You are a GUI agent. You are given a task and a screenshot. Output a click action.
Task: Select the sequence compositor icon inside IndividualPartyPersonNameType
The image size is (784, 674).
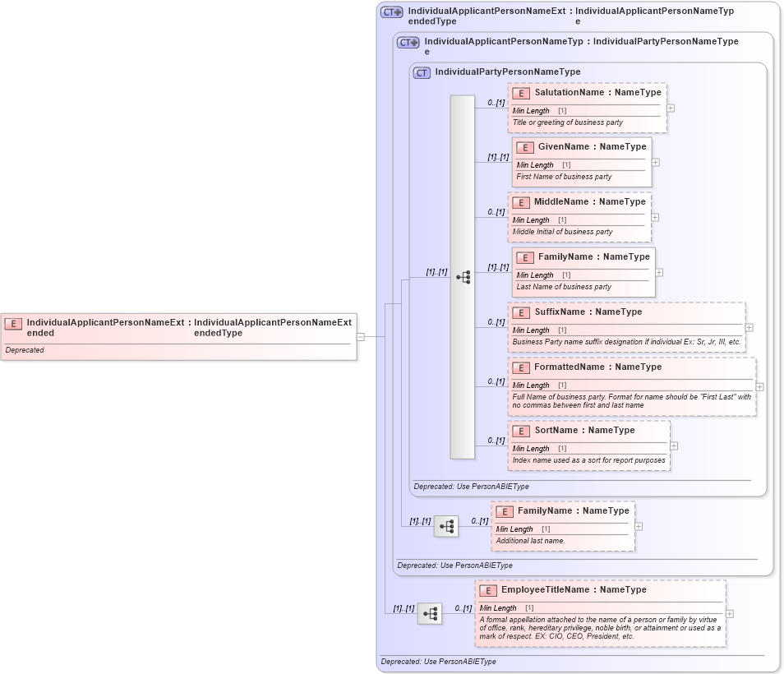click(x=464, y=277)
